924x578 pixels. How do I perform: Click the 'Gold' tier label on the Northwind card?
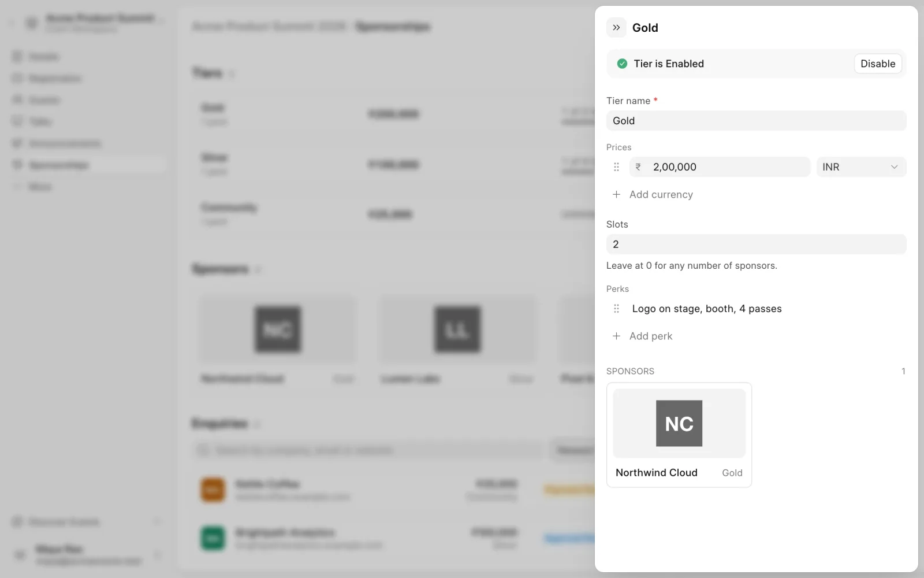coord(732,473)
